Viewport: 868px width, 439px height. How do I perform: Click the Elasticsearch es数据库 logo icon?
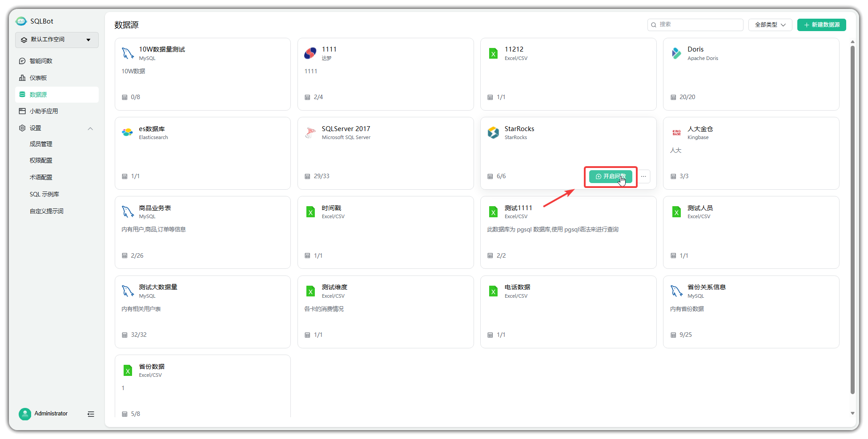(128, 132)
